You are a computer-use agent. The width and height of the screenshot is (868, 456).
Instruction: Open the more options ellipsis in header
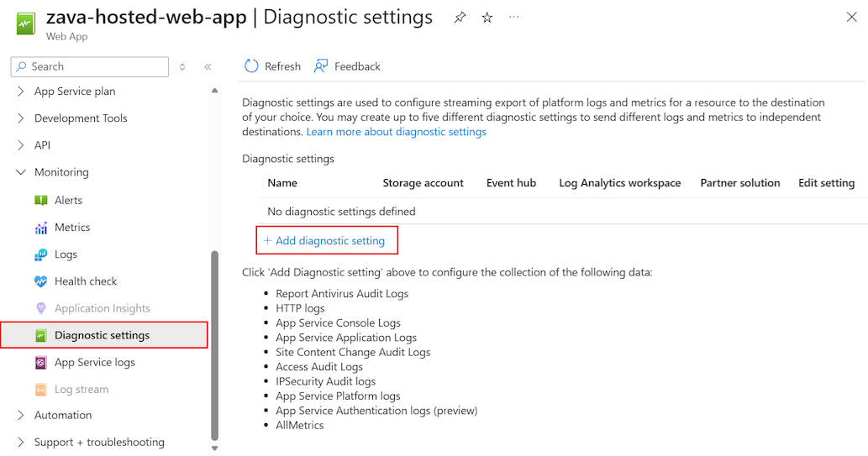point(514,17)
